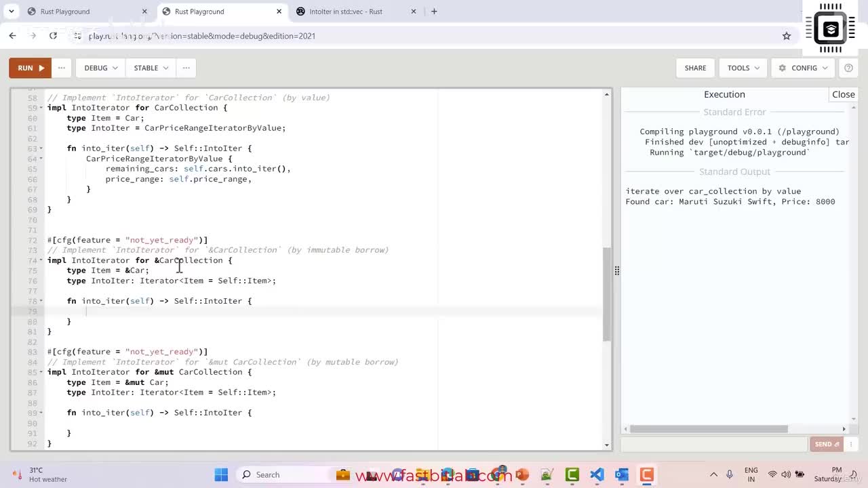Click the output panel horizontal scrollbar
Image resolution: width=868 pixels, height=488 pixels.
[x=709, y=428]
